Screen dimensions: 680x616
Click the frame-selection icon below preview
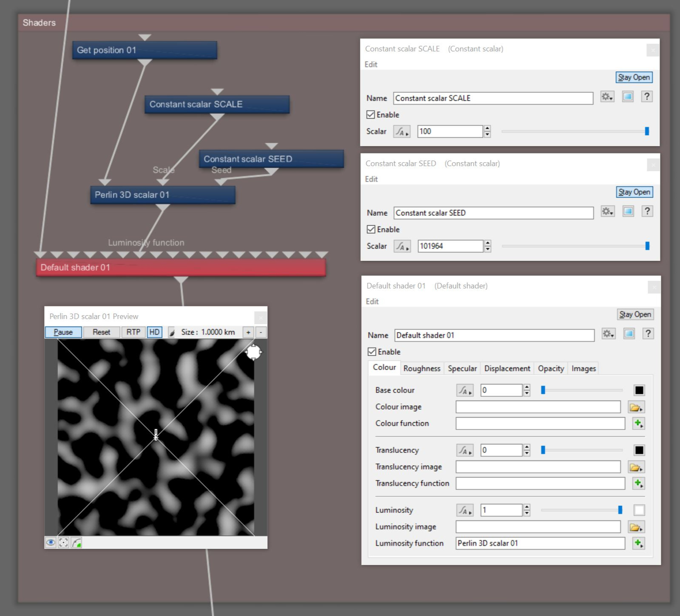(x=63, y=543)
